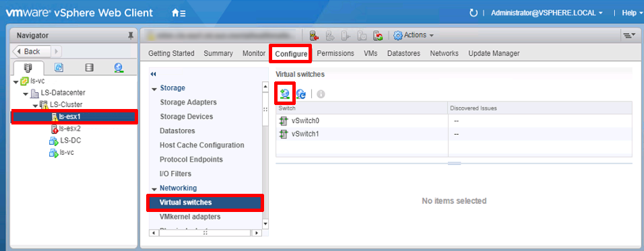Open Storage Adapters settings
Image resolution: width=644 pixels, height=251 pixels.
188,102
